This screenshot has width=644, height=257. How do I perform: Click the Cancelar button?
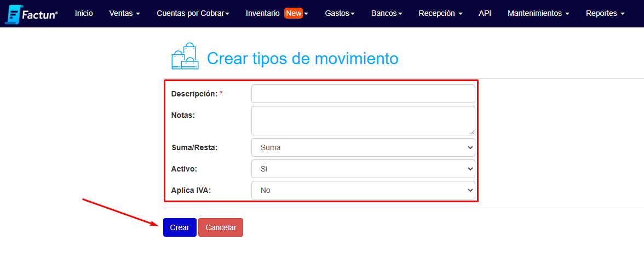(x=221, y=227)
